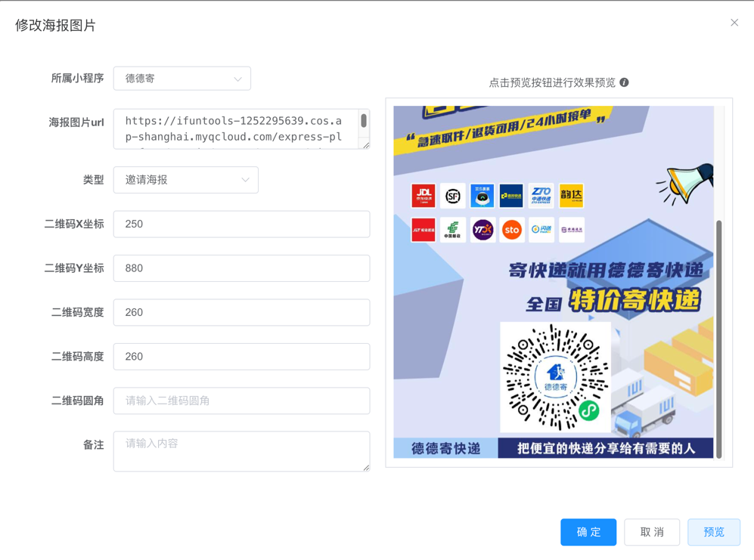Click the poster preview vertical scrollbar
754x560 pixels.
click(x=719, y=339)
